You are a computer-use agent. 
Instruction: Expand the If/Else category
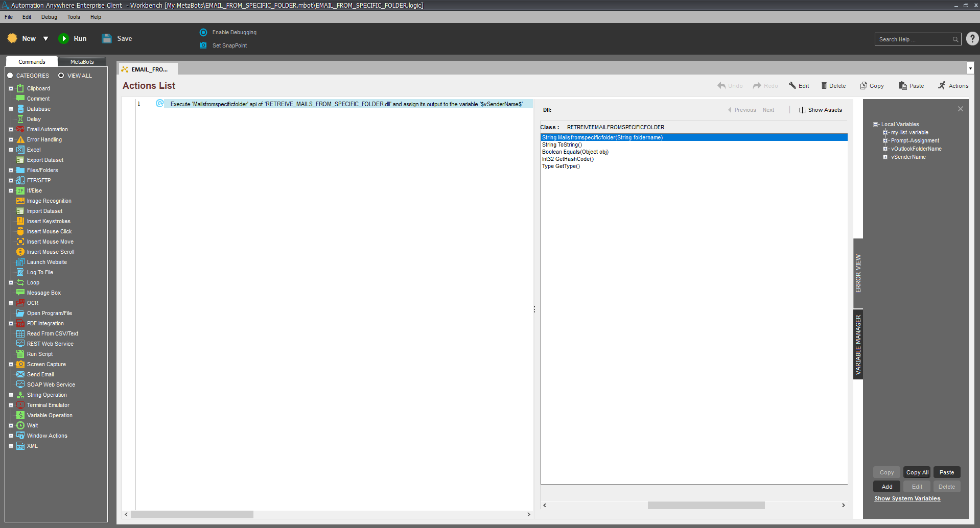click(x=11, y=190)
